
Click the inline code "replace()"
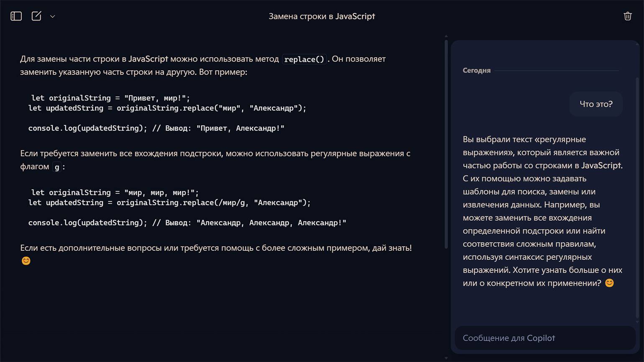[x=304, y=59]
